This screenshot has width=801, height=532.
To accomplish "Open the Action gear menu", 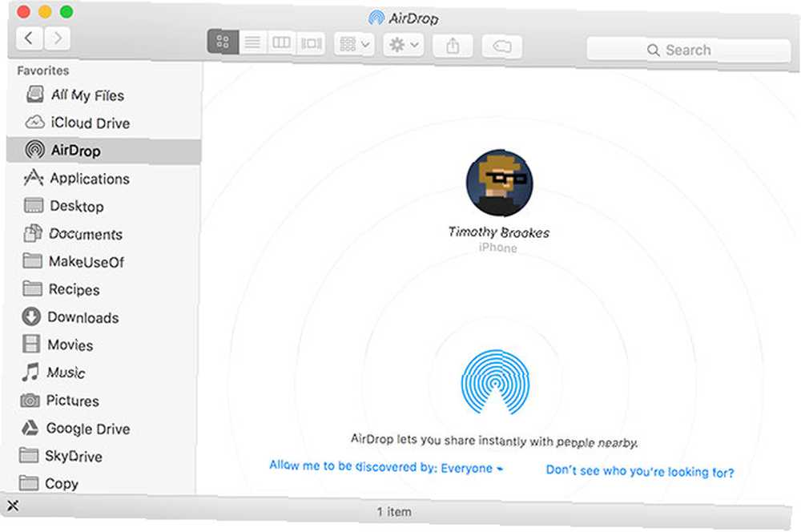I will 404,45.
